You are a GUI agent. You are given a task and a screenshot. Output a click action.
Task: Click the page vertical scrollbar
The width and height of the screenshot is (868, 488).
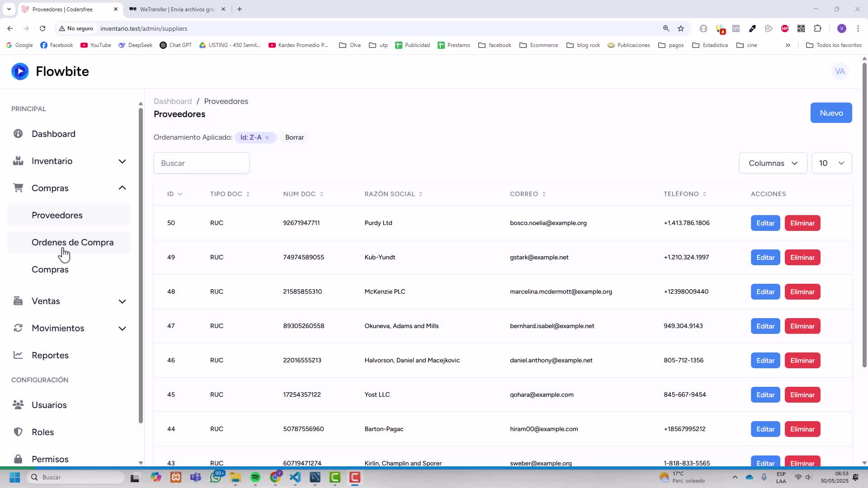[x=864, y=214]
